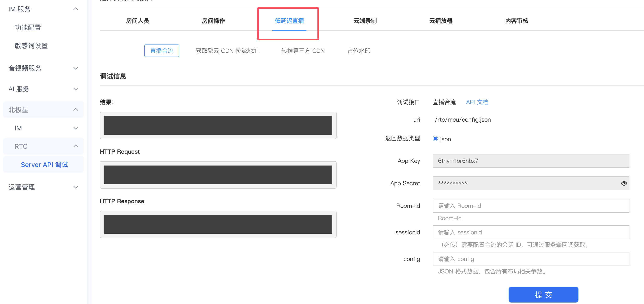644x304 pixels.
Task: Click the 结果 output box
Action: 218,125
